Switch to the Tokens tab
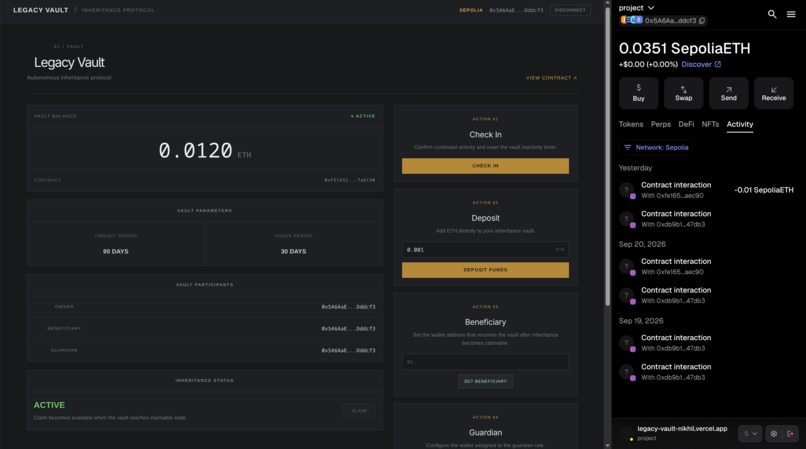This screenshot has height=449, width=806. pyautogui.click(x=631, y=124)
